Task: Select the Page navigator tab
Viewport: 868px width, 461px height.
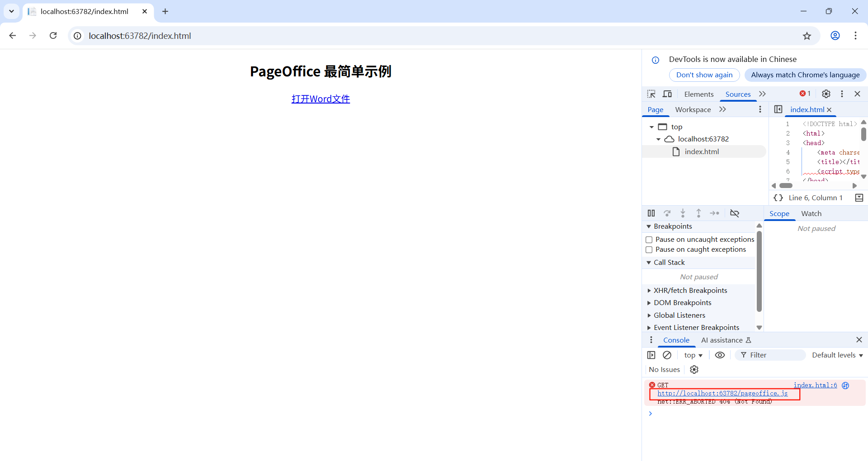Action: click(x=656, y=109)
